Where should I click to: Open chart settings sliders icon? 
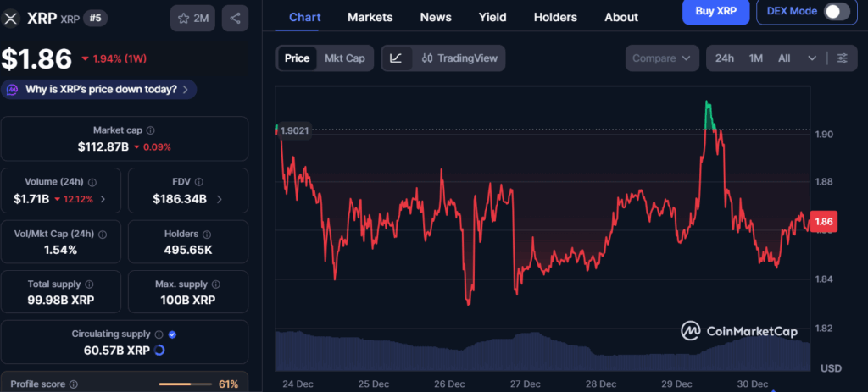click(842, 58)
